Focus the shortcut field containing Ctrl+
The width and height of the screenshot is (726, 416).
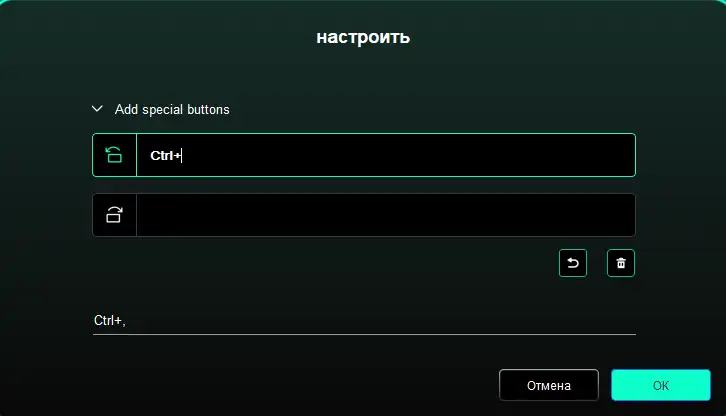click(386, 155)
